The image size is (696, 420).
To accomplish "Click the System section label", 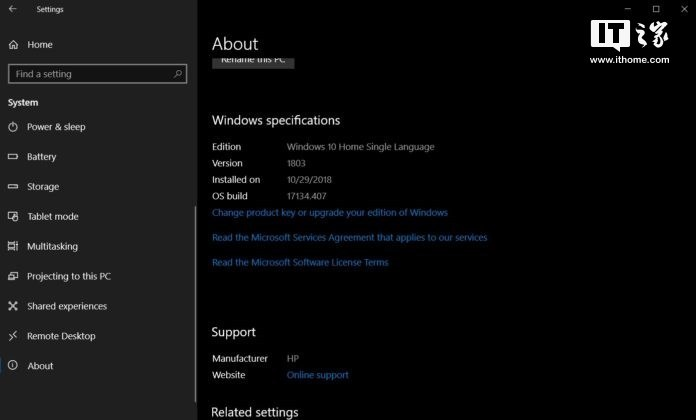I will (x=23, y=103).
